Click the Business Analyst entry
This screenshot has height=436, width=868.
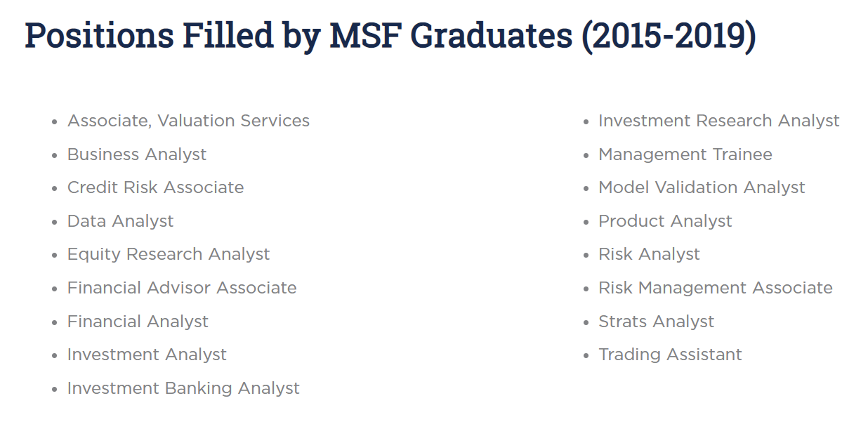coord(137,154)
